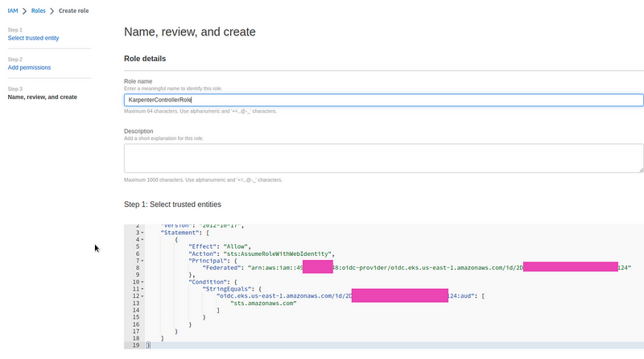This screenshot has width=644, height=359.
Task: Fold the aud array on line 12
Action: point(142,296)
